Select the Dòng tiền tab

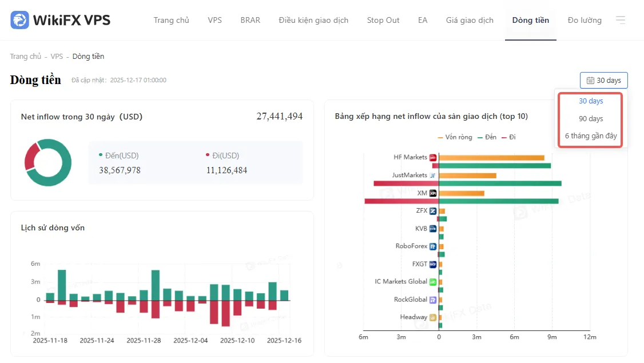pos(531,20)
